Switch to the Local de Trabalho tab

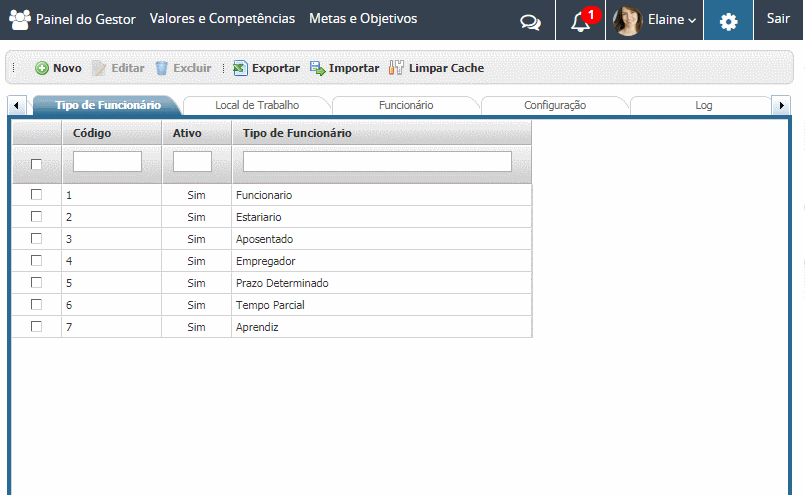coord(257,105)
